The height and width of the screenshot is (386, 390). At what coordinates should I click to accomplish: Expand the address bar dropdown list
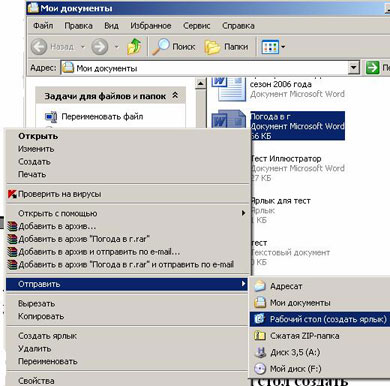coord(353,68)
